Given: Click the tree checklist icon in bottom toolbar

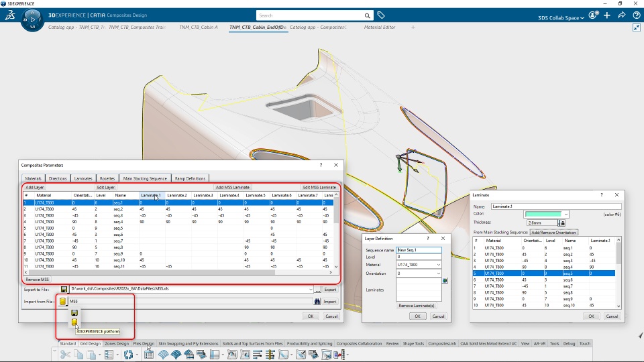Looking at the screenshot, I should tap(109, 355).
